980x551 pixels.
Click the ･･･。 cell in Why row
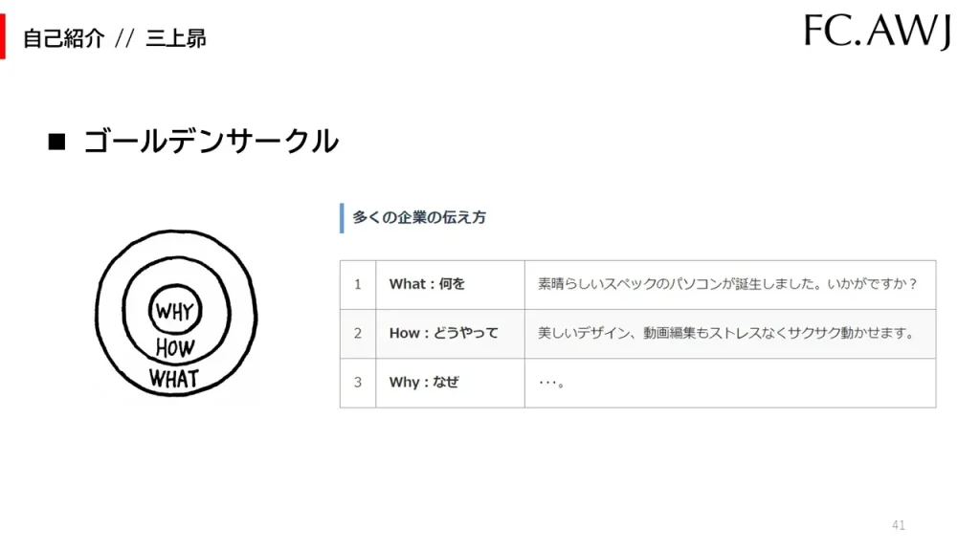tap(730, 383)
